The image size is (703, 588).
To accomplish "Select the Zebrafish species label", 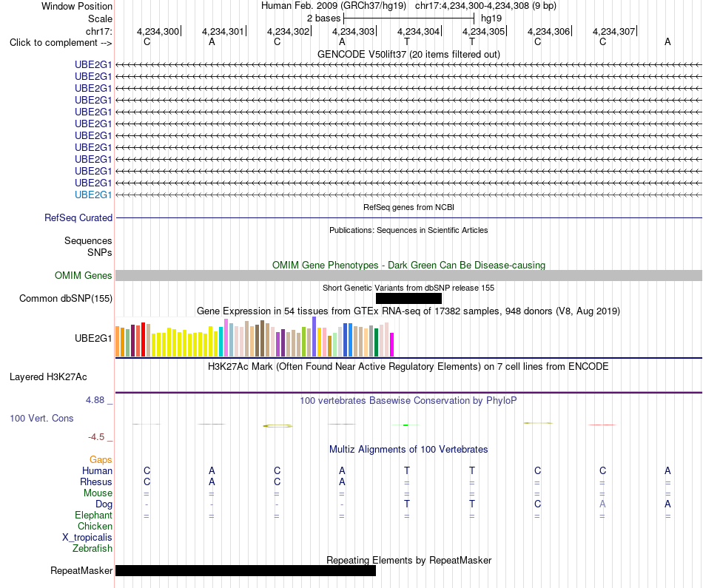I will [x=92, y=549].
